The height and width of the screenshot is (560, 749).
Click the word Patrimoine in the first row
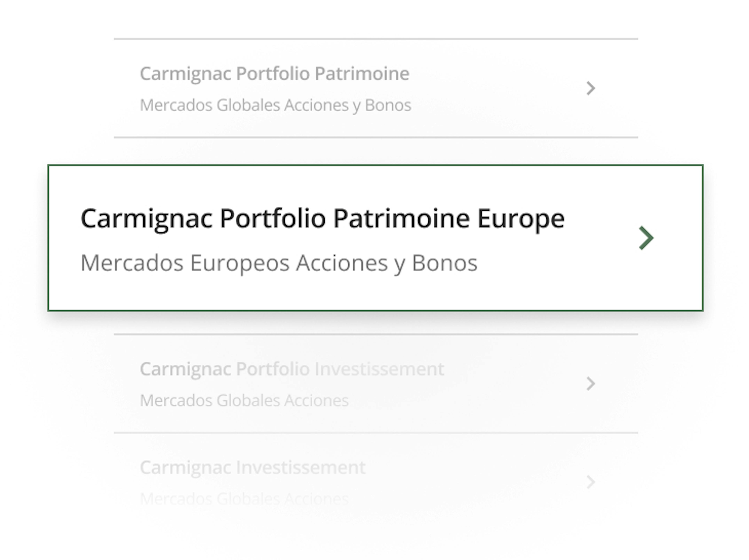pyautogui.click(x=362, y=74)
